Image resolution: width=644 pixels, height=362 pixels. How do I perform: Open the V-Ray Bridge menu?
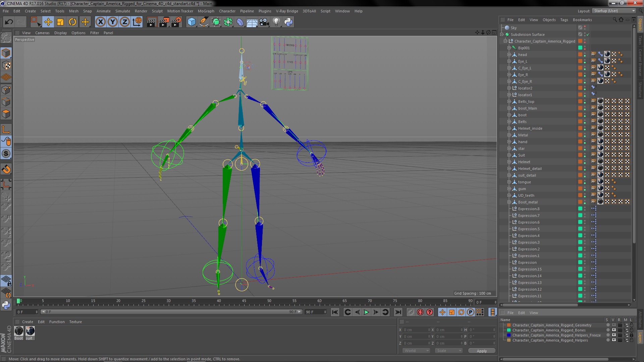click(x=287, y=11)
